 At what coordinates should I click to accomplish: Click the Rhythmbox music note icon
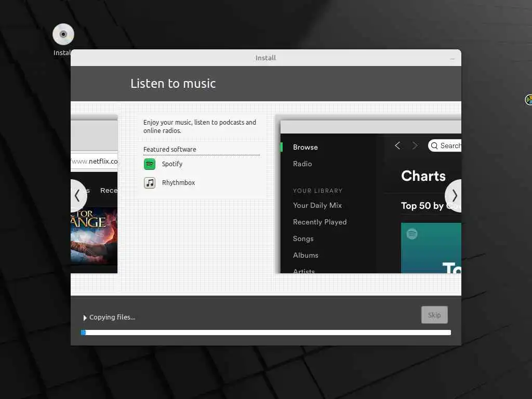150,183
